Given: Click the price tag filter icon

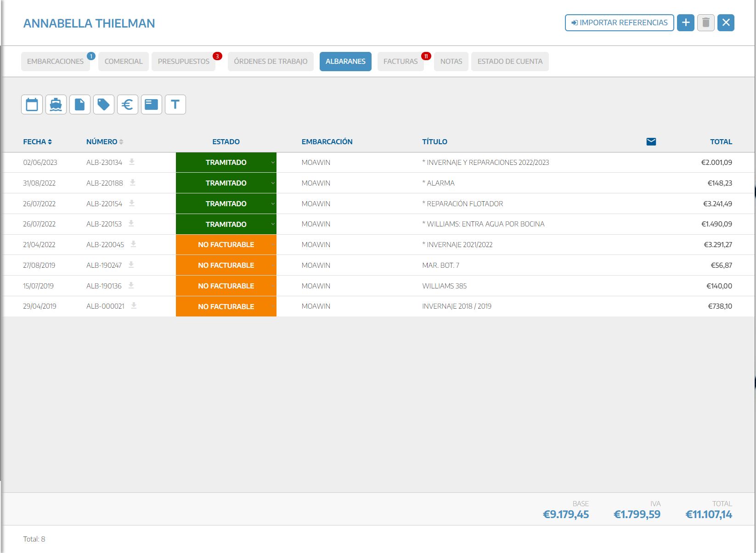Looking at the screenshot, I should [x=103, y=105].
